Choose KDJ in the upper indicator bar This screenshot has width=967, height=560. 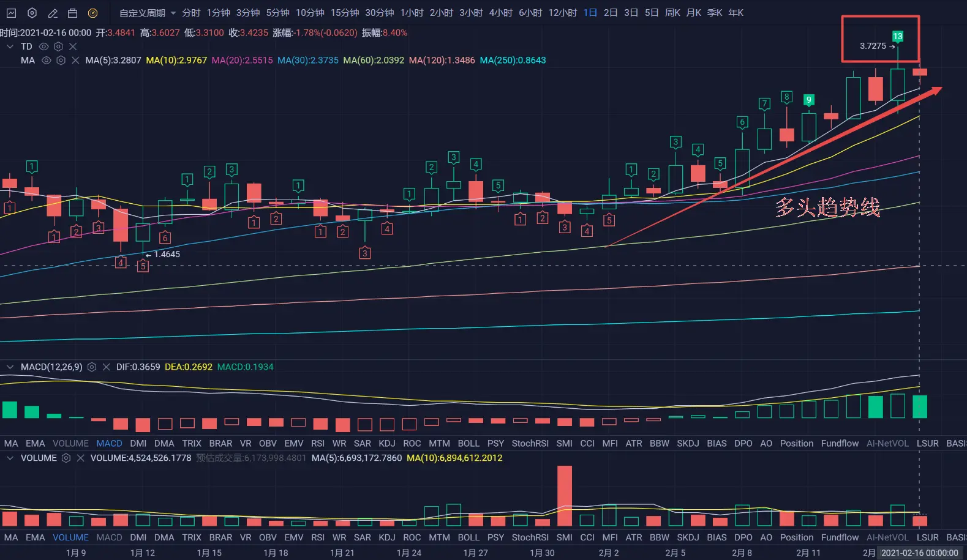tap(386, 444)
